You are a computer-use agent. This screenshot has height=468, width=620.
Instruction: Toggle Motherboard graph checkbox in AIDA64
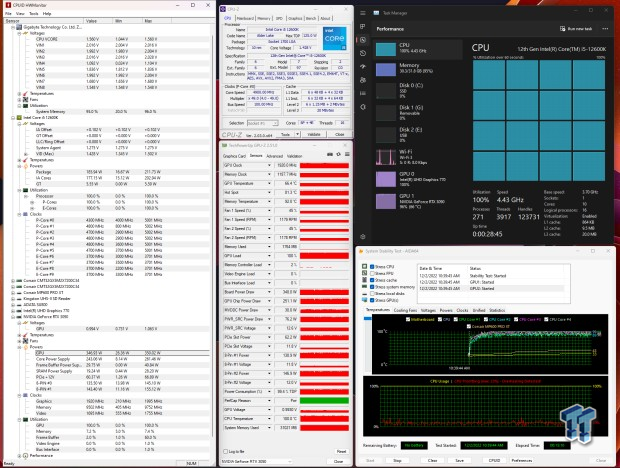(408, 319)
